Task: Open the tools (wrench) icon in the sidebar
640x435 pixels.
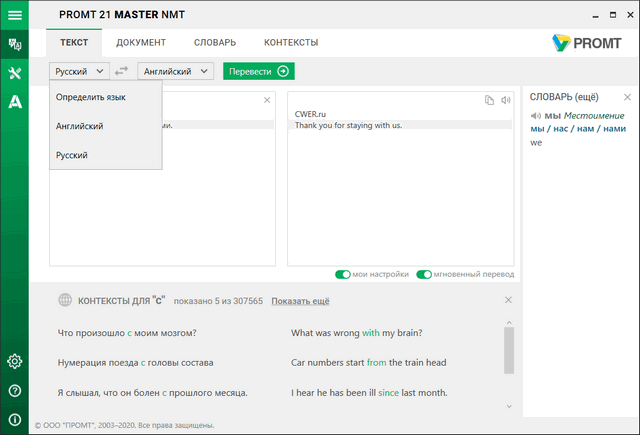Action: tap(15, 73)
